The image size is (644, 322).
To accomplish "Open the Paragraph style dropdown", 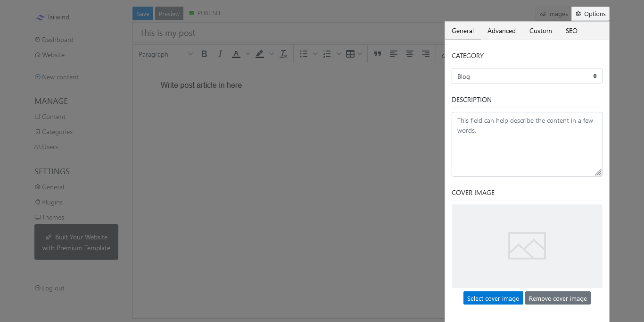I will 165,54.
